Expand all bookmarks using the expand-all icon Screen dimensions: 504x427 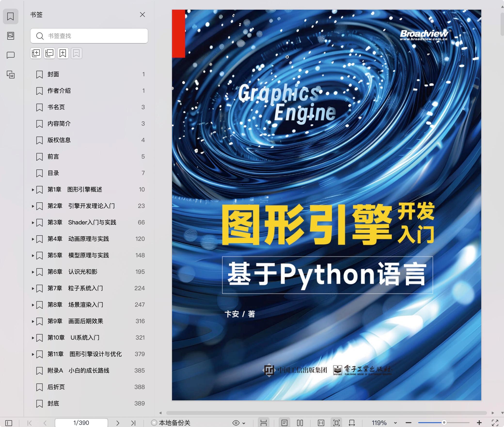[x=36, y=53]
